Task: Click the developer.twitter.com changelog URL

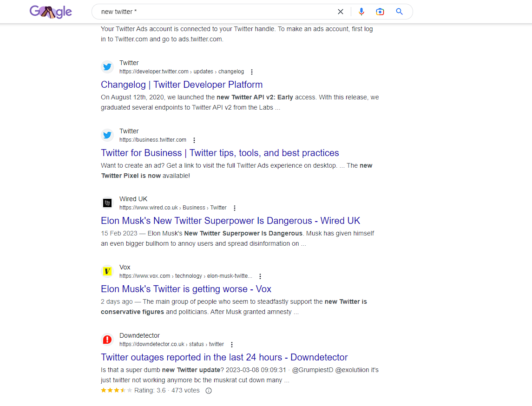Action: pyautogui.click(x=182, y=72)
